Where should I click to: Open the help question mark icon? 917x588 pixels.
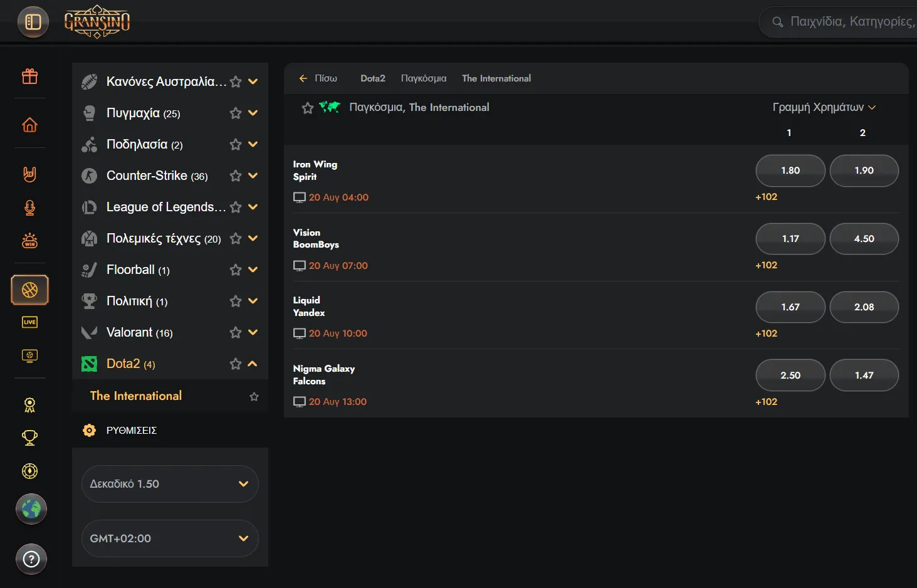point(31,559)
